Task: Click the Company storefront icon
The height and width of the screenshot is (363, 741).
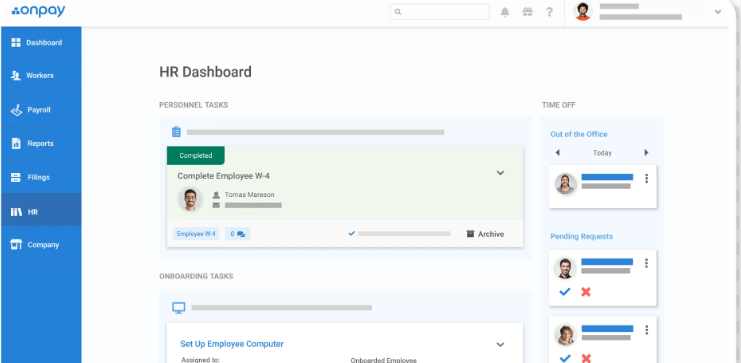Action: pyautogui.click(x=16, y=244)
